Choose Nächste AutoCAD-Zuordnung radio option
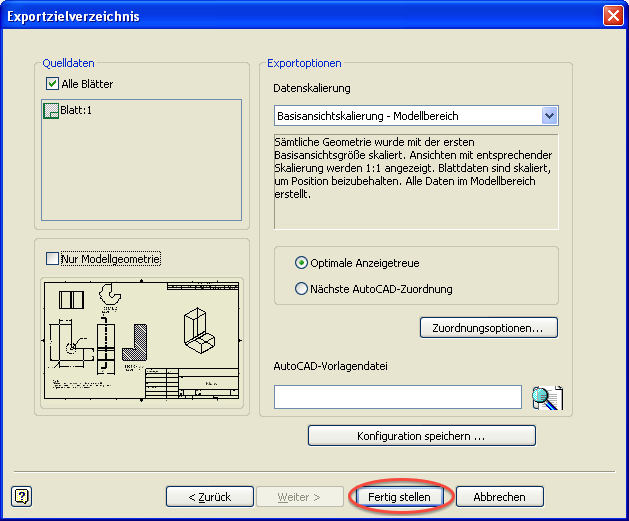The width and height of the screenshot is (629, 521). tap(302, 289)
